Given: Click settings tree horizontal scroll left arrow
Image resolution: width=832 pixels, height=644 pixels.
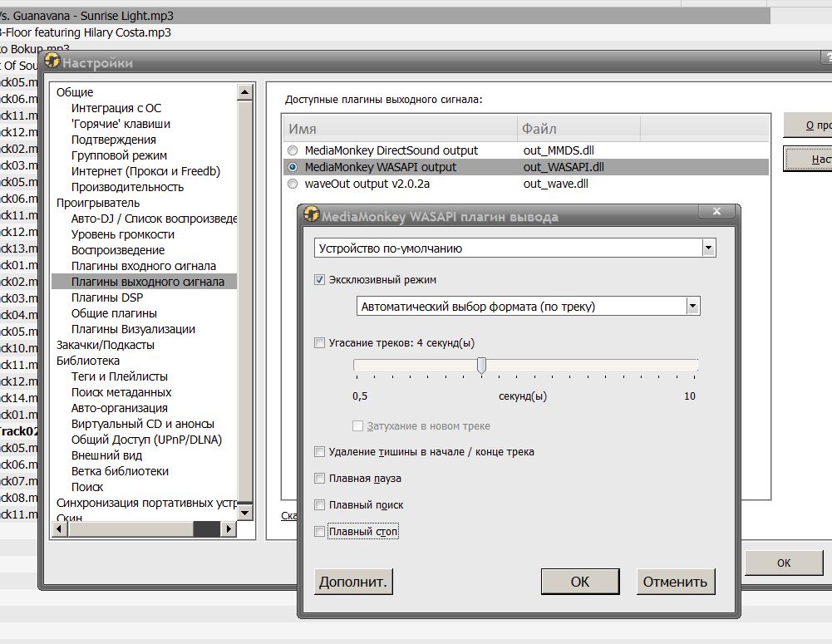Looking at the screenshot, I should [x=59, y=528].
